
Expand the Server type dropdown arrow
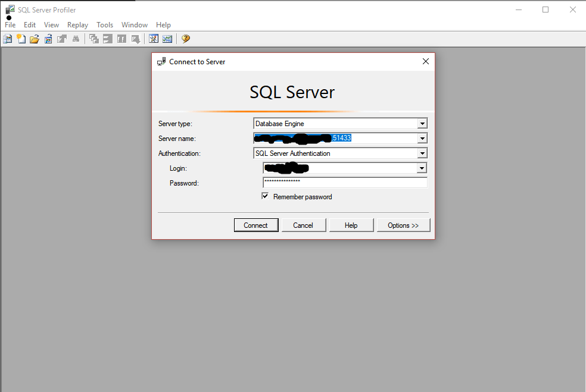click(x=422, y=124)
